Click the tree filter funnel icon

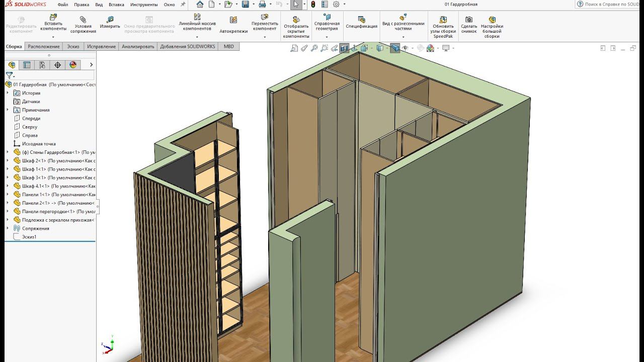(9, 75)
